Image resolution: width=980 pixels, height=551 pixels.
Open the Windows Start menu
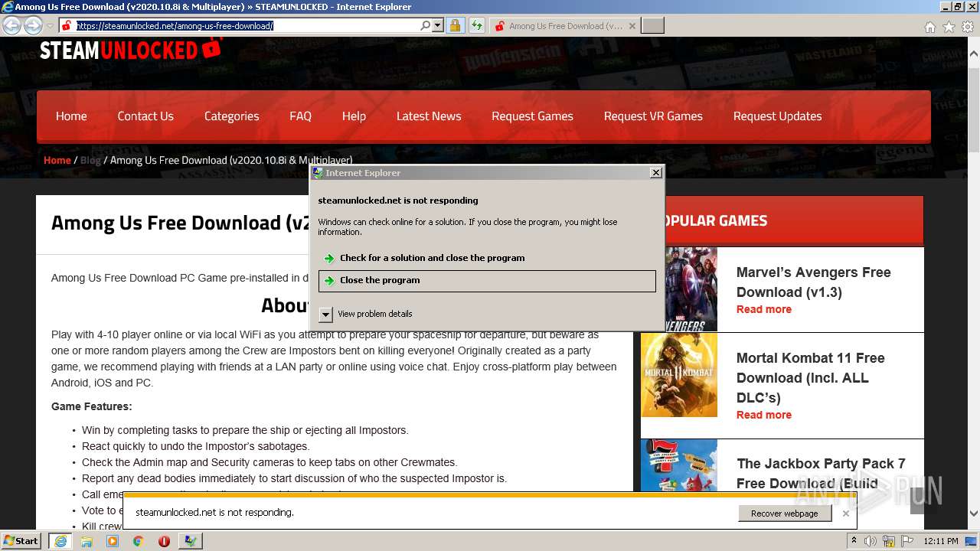[x=21, y=540]
